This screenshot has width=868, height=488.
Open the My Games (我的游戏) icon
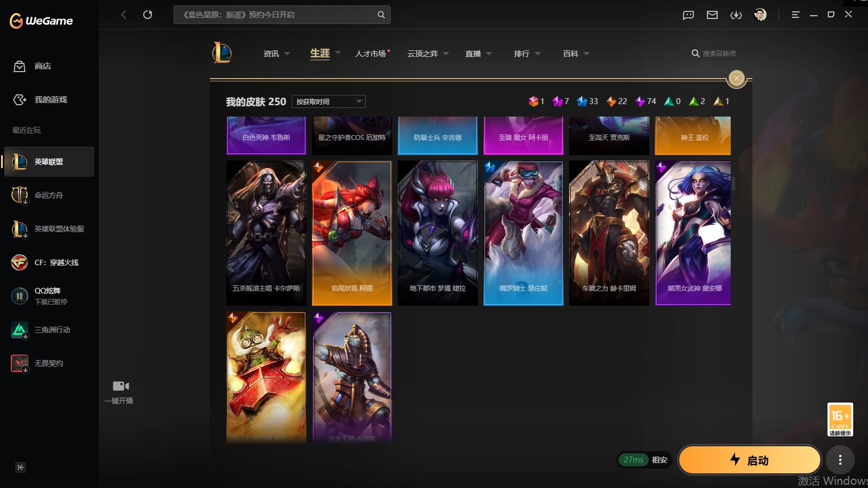(x=20, y=100)
